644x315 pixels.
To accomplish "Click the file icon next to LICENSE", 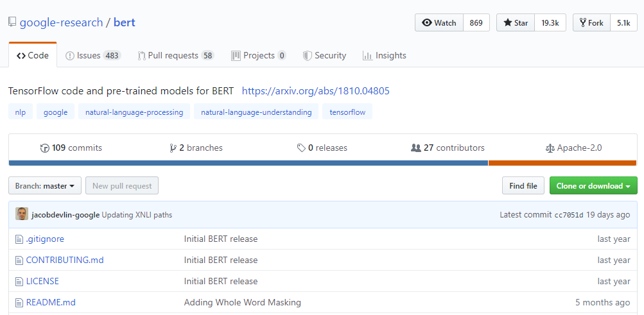I will click(x=19, y=282).
